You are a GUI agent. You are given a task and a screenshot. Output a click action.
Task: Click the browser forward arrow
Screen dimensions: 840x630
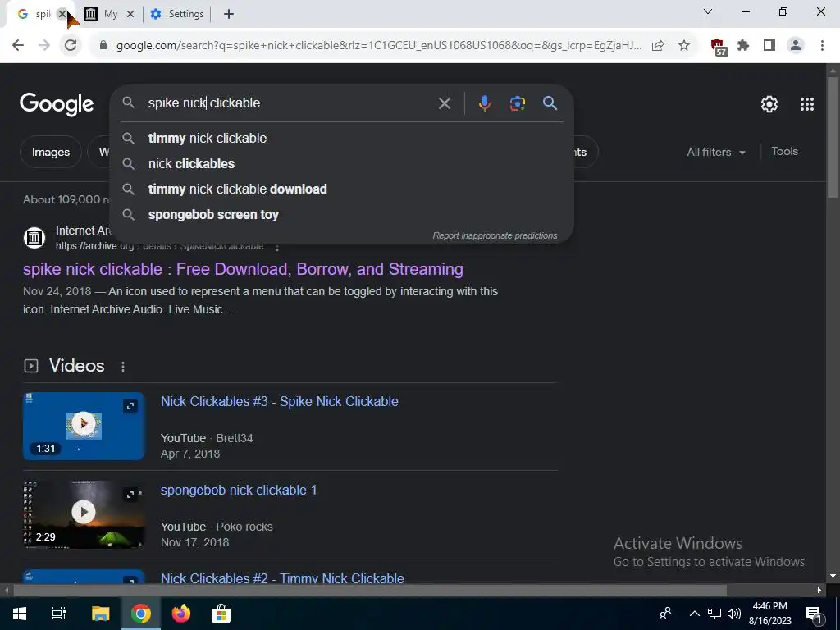(x=44, y=46)
